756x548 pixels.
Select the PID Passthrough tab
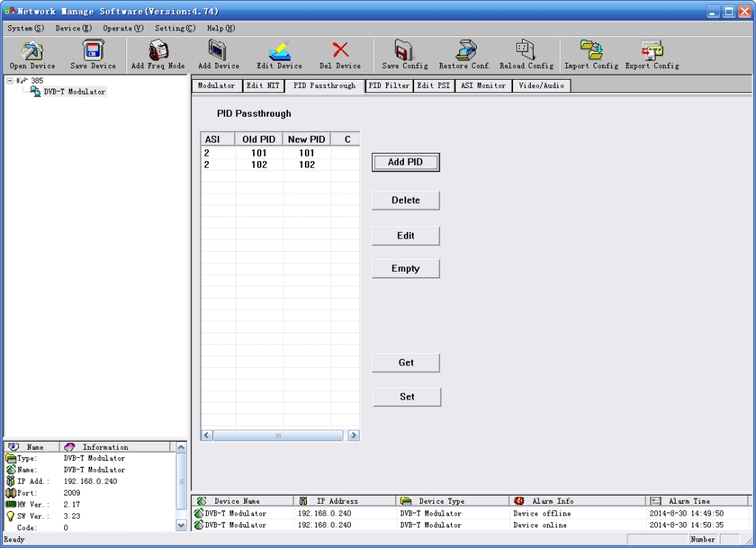tap(325, 86)
